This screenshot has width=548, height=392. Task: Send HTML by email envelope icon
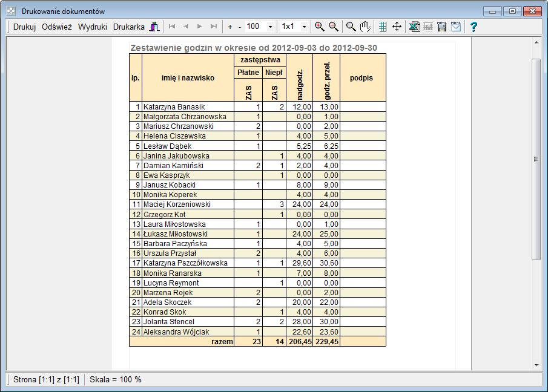coord(456,27)
